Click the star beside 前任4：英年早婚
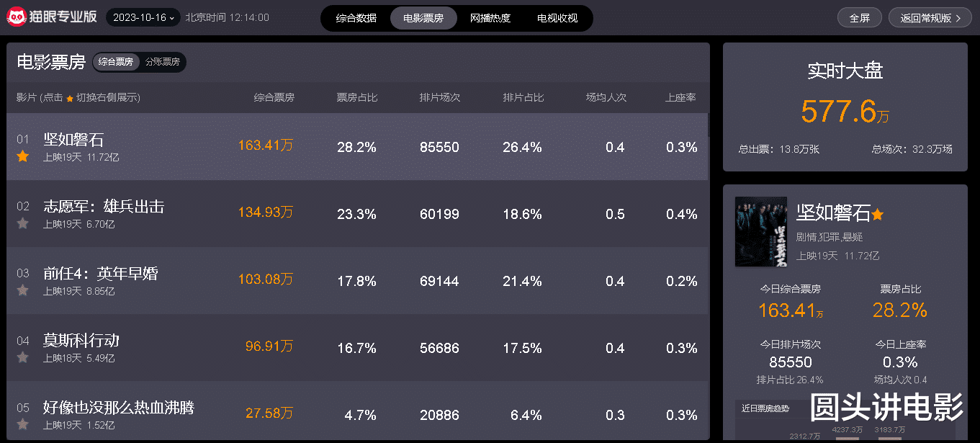Screen dimensions: 980x443 [x=23, y=290]
